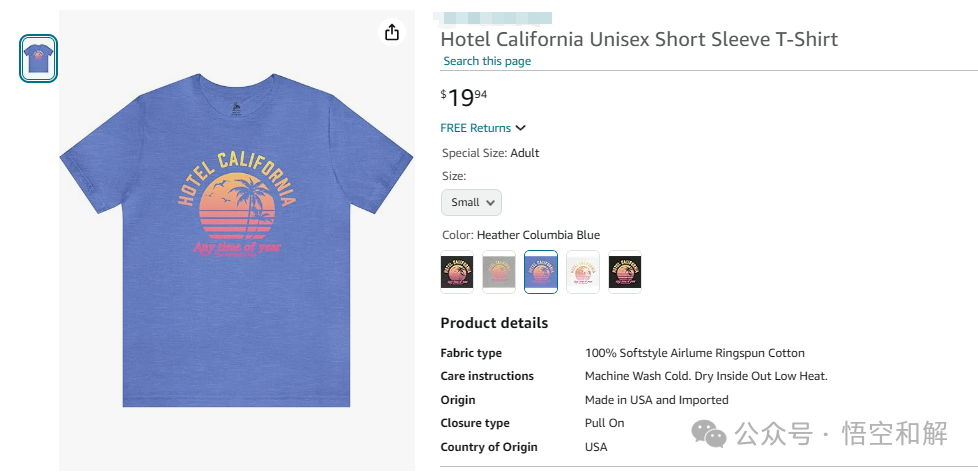Screen dimensions: 978x472
Task: Pick the white shirt color swatch
Action: click(583, 272)
